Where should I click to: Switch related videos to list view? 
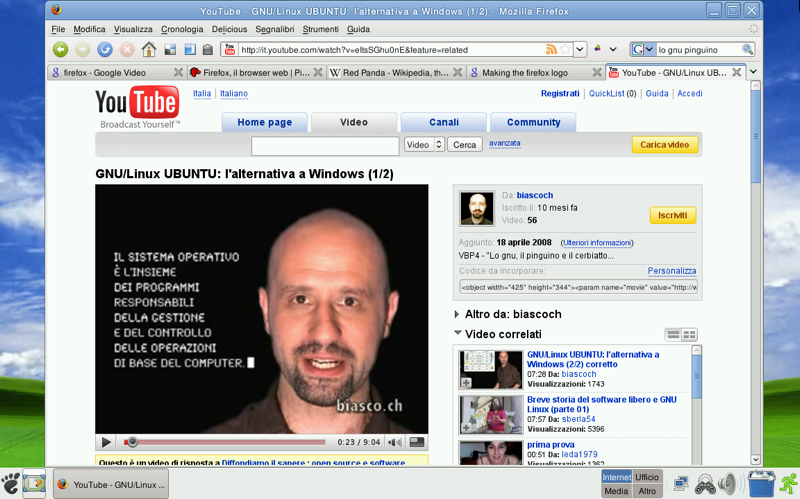673,335
